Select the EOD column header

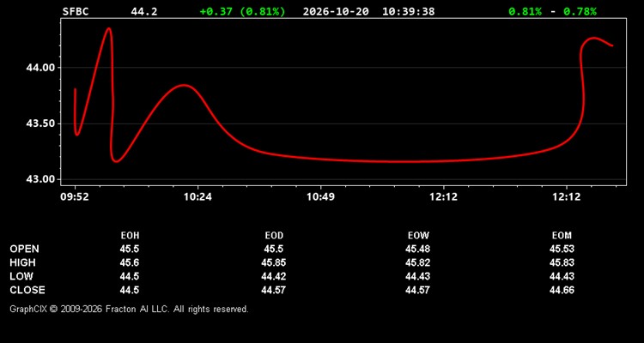click(x=274, y=236)
